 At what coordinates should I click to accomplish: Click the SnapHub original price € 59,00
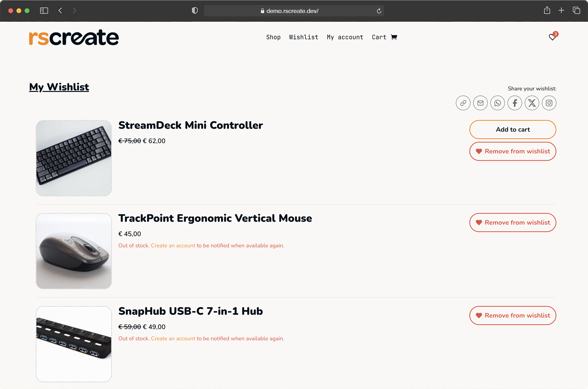130,327
